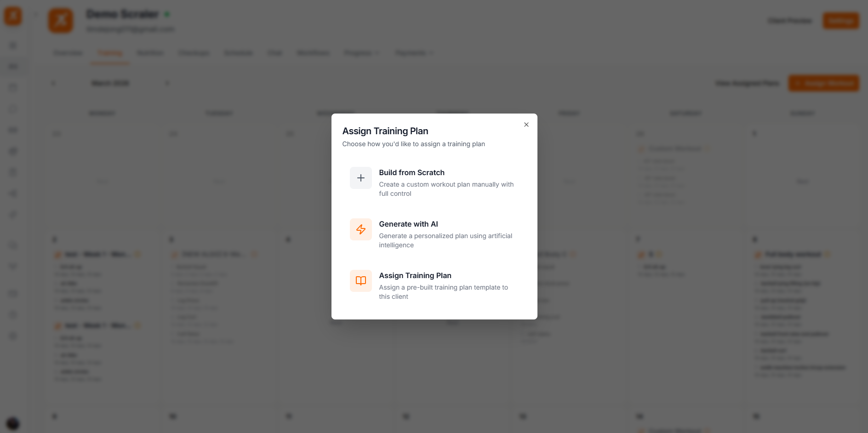Screen dimensions: 868x433
Task: Click the Client Preview button
Action: click(x=789, y=20)
